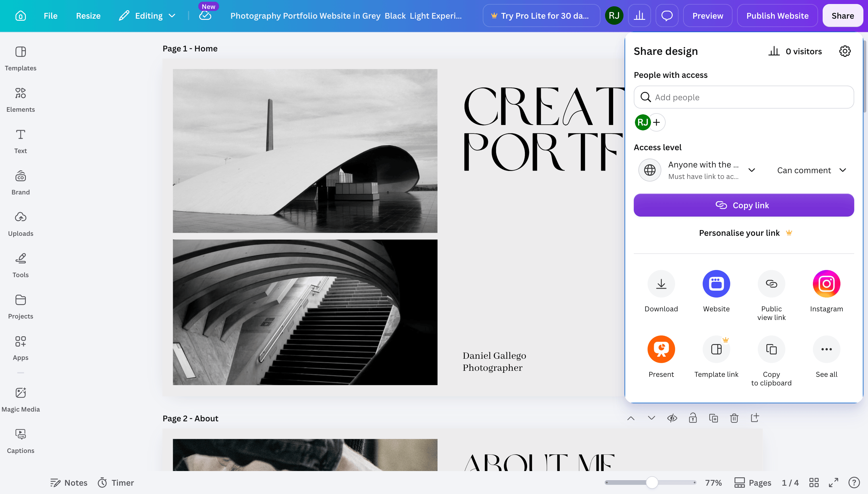Select the Website share option
Image resolution: width=868 pixels, height=494 pixels.
coord(716,292)
